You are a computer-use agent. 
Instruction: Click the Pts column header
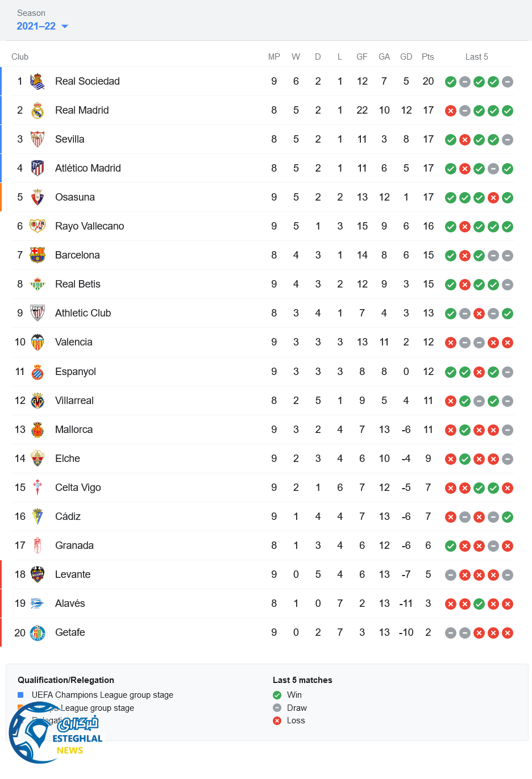[428, 57]
